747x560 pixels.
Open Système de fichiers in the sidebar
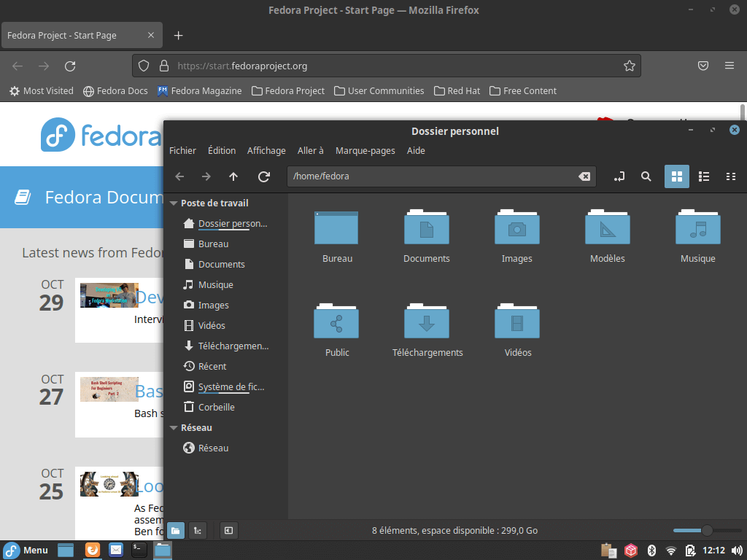(225, 387)
